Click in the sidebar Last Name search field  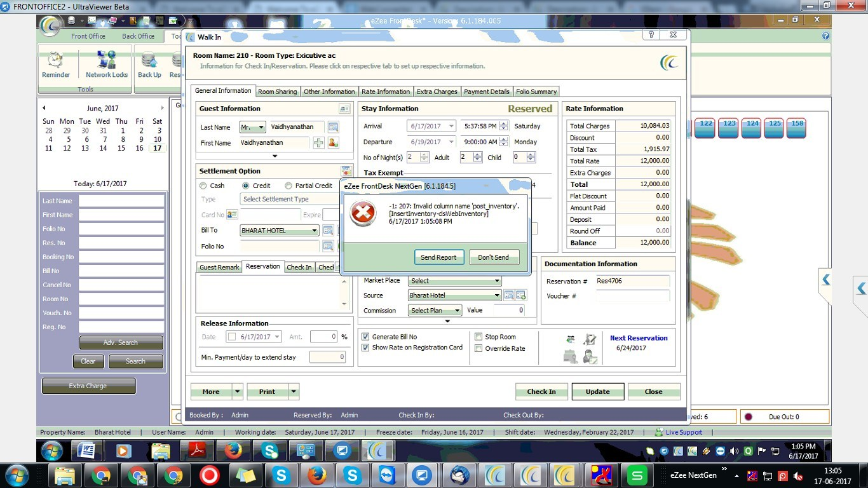click(x=121, y=201)
